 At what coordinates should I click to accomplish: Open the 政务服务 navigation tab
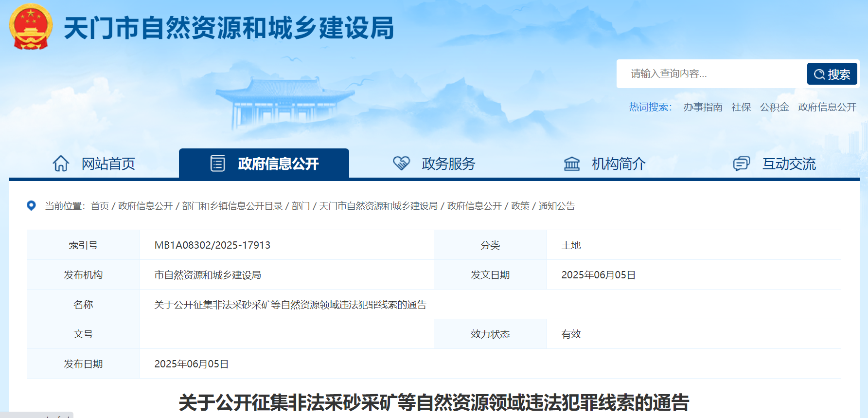448,164
